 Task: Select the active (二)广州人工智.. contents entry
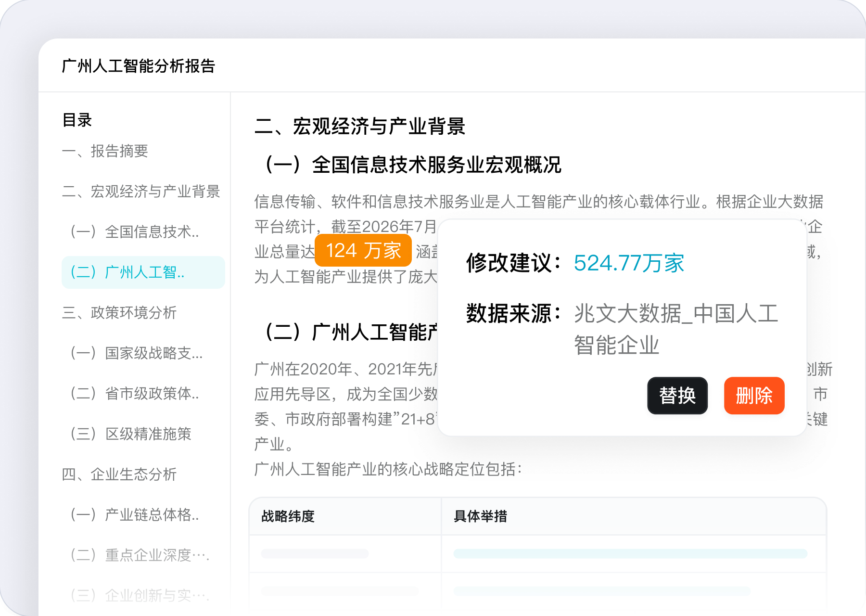pos(143,272)
